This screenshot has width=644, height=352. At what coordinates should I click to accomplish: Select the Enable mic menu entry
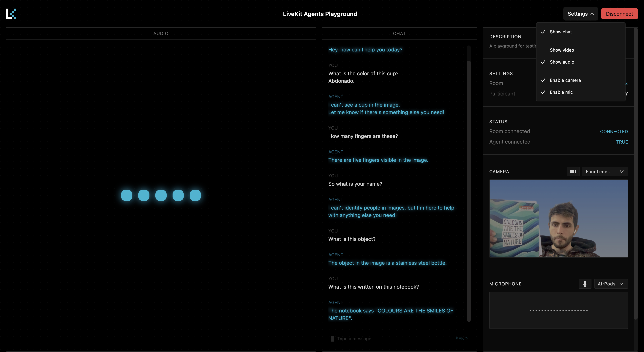click(561, 92)
